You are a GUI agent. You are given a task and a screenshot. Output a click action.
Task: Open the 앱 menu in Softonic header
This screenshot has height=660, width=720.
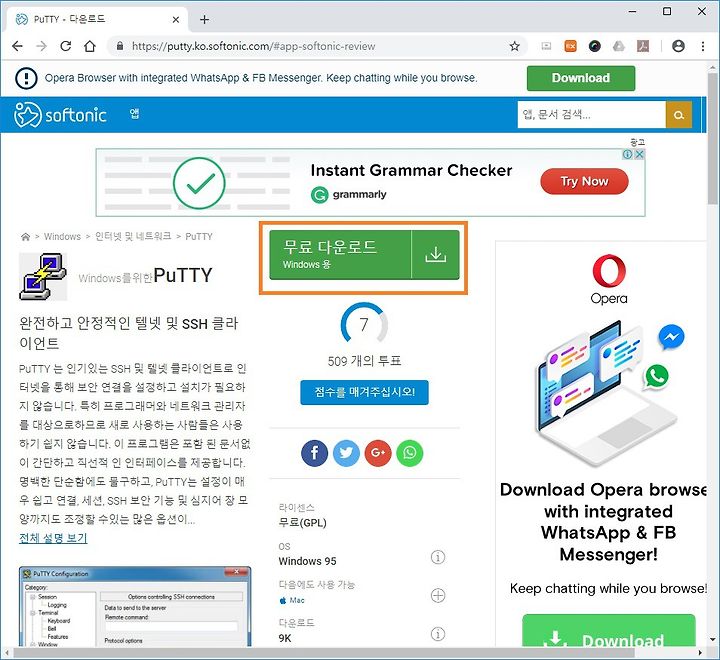(x=135, y=113)
